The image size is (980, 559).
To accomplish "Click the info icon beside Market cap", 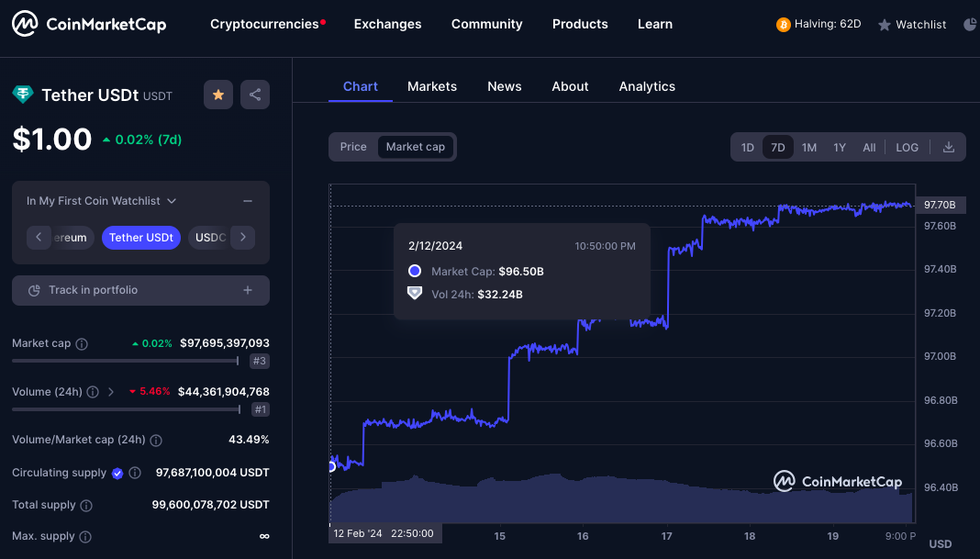I will coord(82,344).
